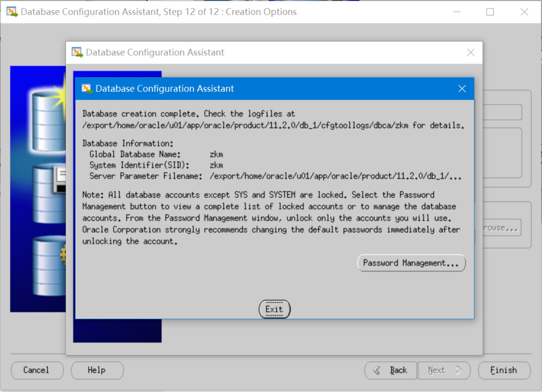
Task: Click the Exit button
Action: [274, 309]
